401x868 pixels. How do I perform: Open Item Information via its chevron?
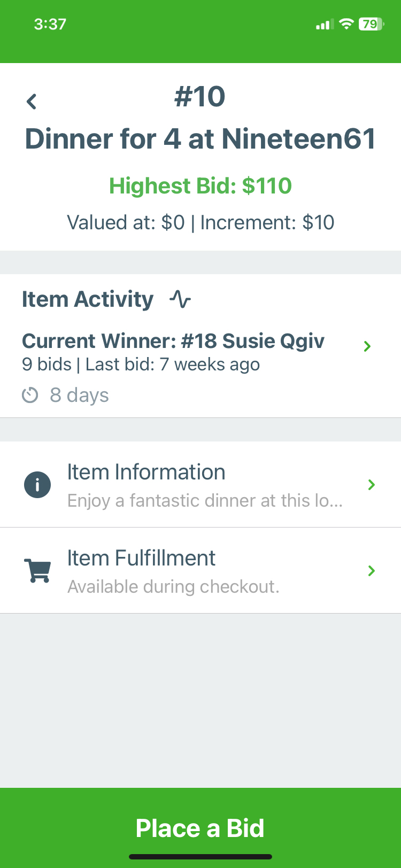pos(372,485)
